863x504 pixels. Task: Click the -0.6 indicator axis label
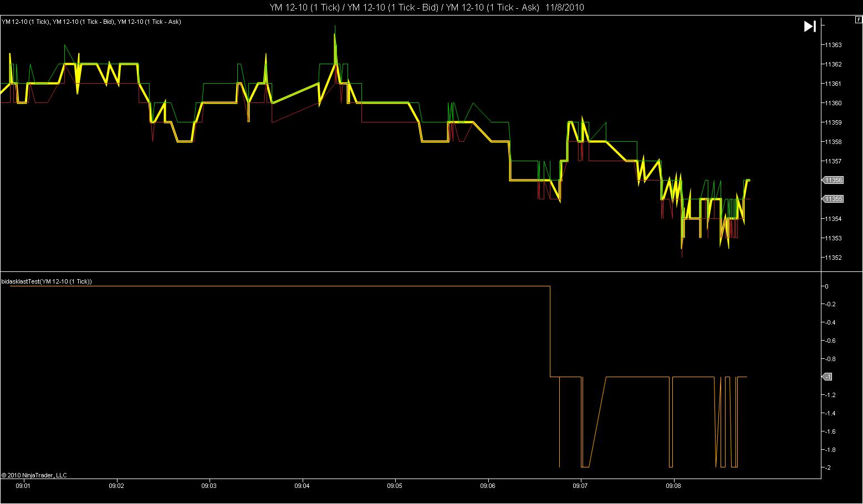(830, 341)
